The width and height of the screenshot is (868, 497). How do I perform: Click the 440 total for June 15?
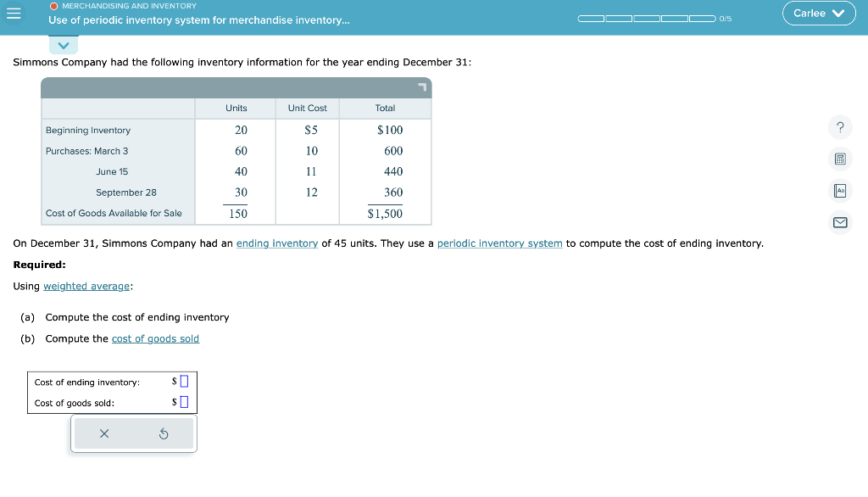[393, 172]
